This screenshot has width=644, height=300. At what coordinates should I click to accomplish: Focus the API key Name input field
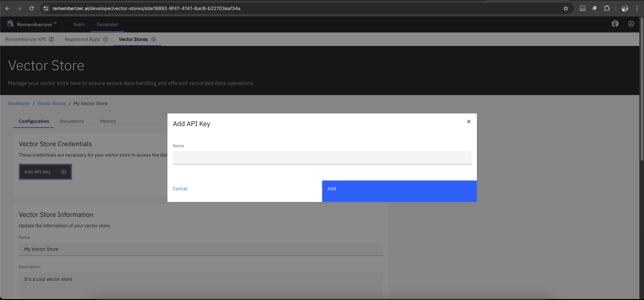[322, 158]
